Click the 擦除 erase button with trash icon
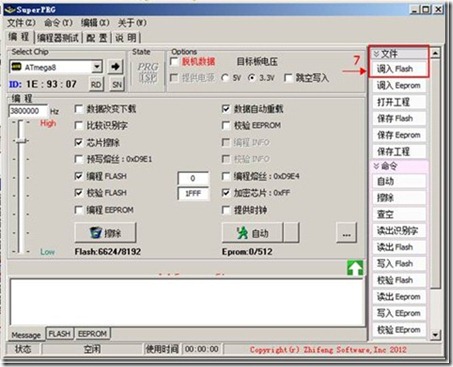The height and width of the screenshot is (367, 453). click(105, 233)
